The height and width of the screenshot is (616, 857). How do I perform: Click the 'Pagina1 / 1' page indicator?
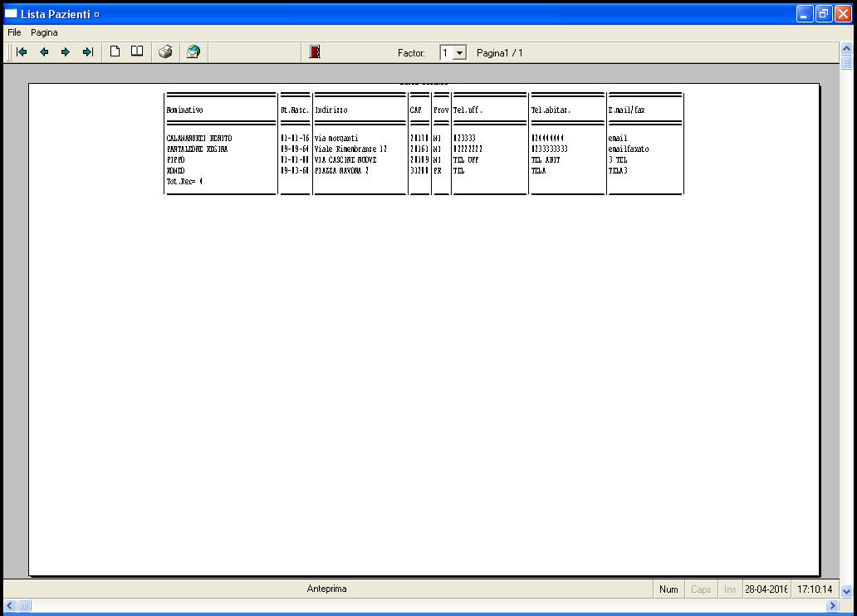click(x=500, y=53)
